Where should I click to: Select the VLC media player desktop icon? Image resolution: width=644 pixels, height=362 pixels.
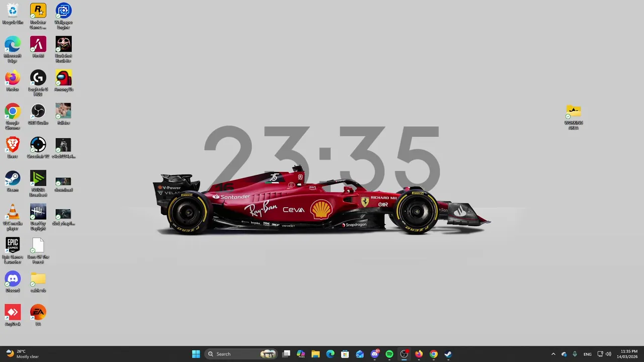(x=13, y=217)
